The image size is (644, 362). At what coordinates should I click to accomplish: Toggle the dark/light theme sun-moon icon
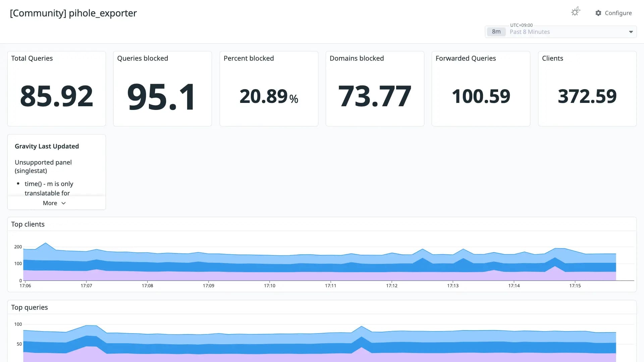coord(576,12)
